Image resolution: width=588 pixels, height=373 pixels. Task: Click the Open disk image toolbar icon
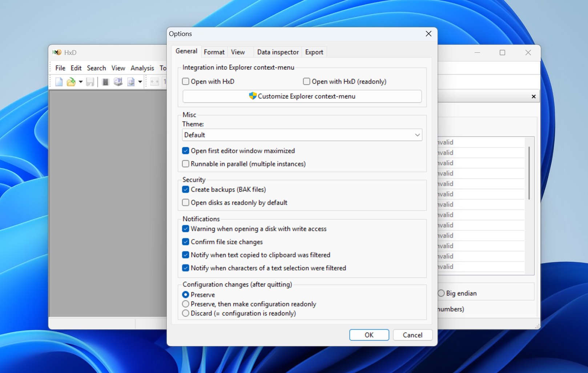pyautogui.click(x=131, y=81)
